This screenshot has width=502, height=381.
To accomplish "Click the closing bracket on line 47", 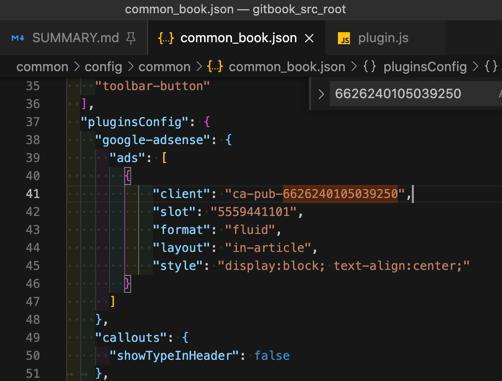I will point(113,302).
